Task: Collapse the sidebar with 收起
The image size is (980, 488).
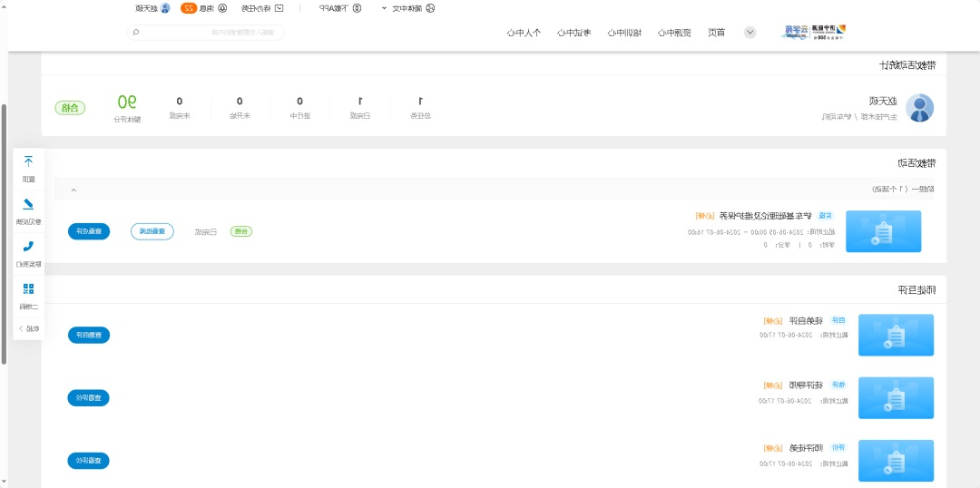Action: coord(28,327)
